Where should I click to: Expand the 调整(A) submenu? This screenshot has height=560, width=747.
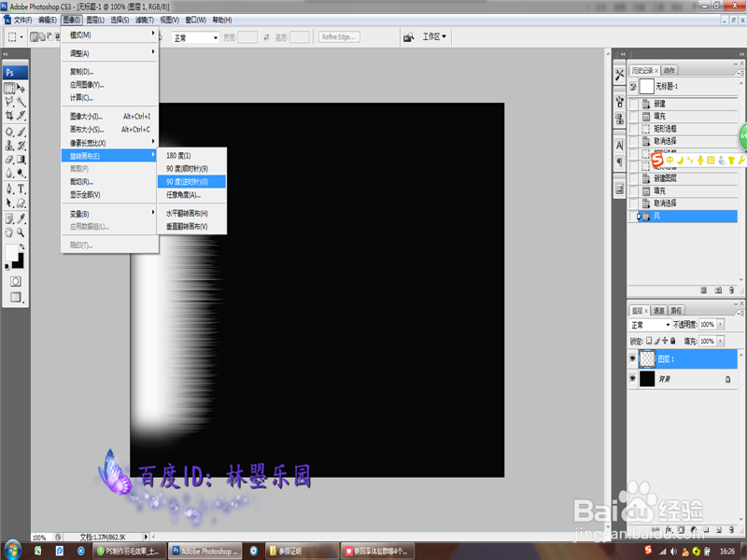(109, 53)
